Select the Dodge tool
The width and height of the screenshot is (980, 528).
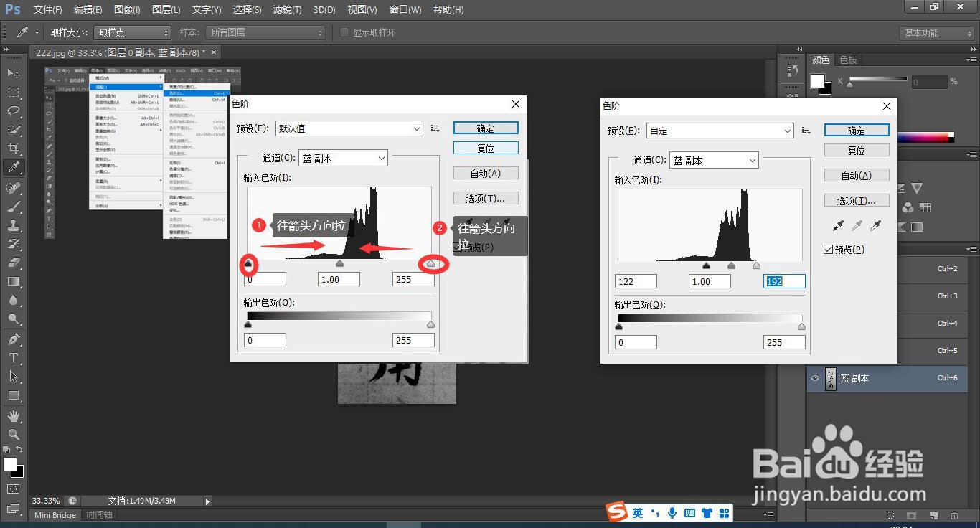coord(14,319)
